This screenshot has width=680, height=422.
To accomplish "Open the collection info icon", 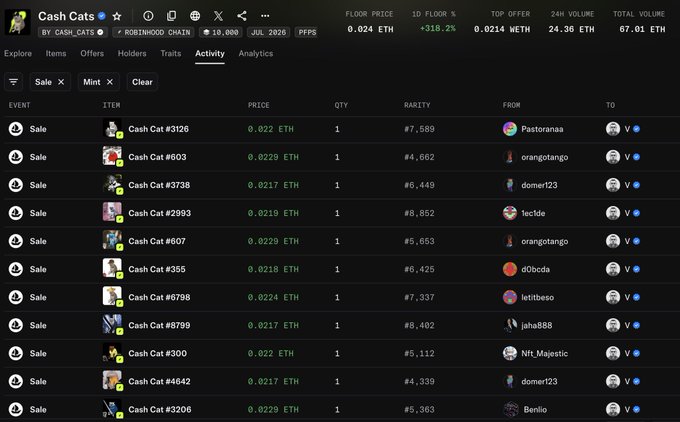I will click(x=148, y=16).
